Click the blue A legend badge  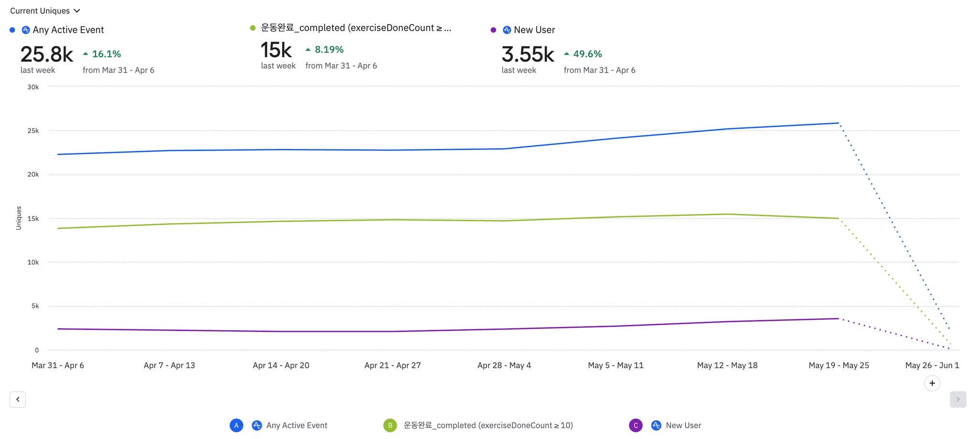click(x=236, y=425)
